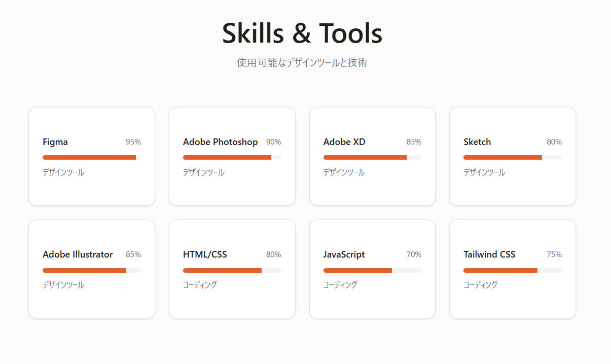Click the HTML/CSS progress bar

(x=232, y=270)
